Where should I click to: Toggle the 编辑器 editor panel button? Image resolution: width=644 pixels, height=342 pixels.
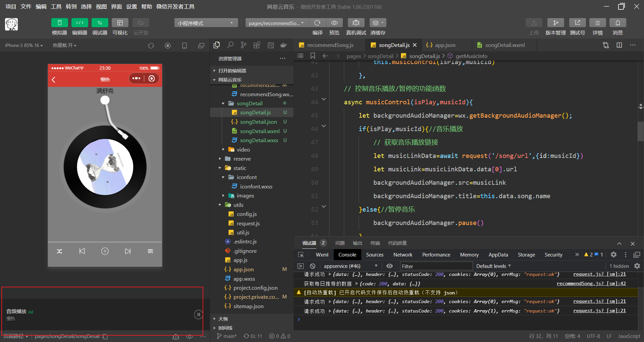79,23
